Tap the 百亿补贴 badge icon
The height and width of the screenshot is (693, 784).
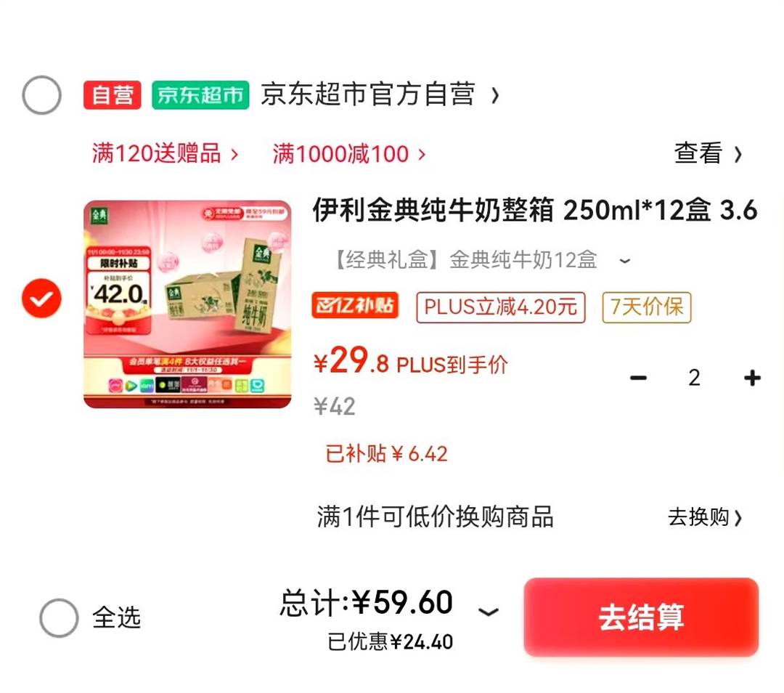coord(355,306)
